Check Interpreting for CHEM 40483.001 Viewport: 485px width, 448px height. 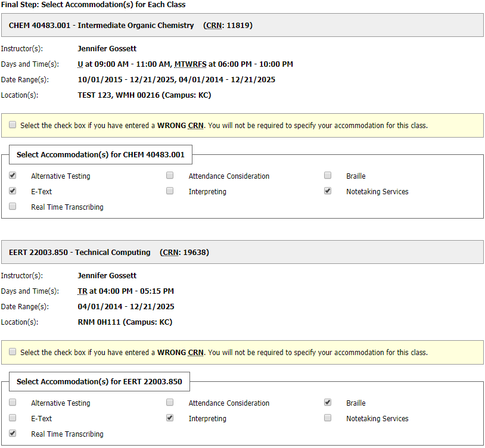pos(170,191)
